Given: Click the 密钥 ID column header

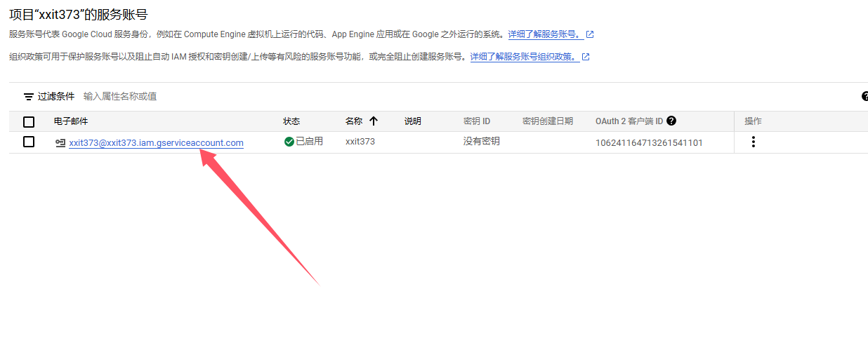Looking at the screenshot, I should [x=477, y=121].
